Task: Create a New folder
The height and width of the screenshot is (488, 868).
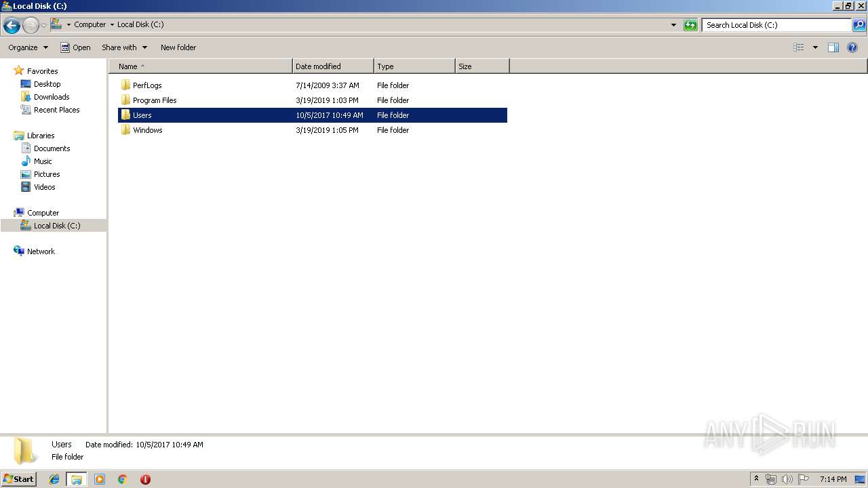Action: click(178, 47)
